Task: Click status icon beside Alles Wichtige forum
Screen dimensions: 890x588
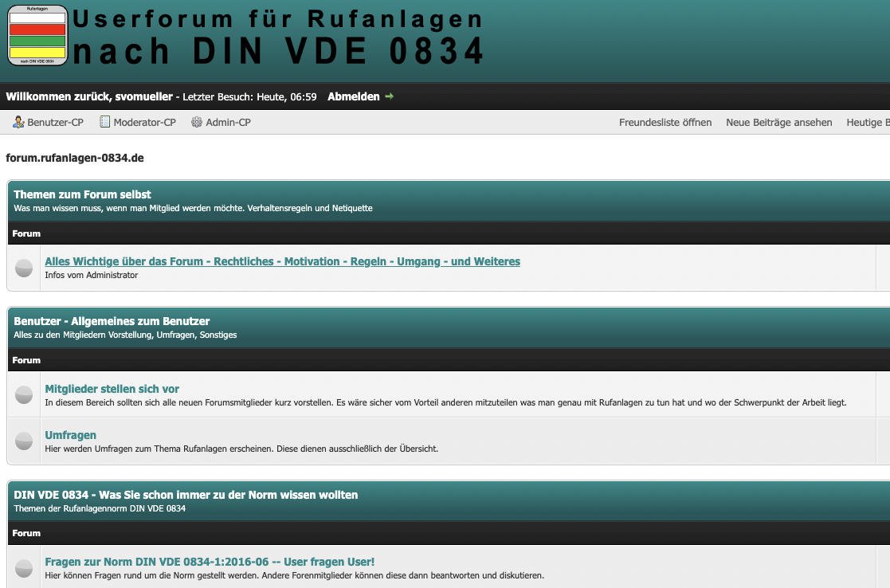Action: (24, 268)
